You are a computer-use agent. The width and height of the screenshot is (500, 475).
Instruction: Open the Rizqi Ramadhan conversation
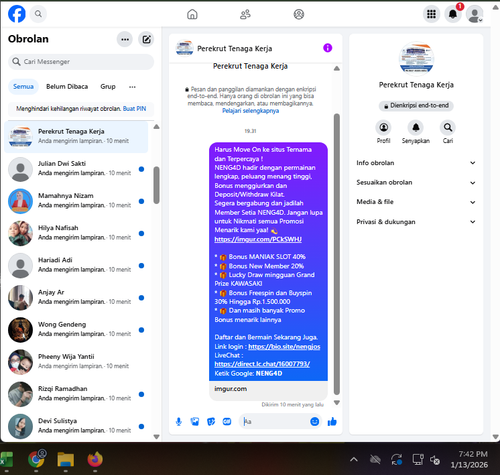tap(76, 394)
